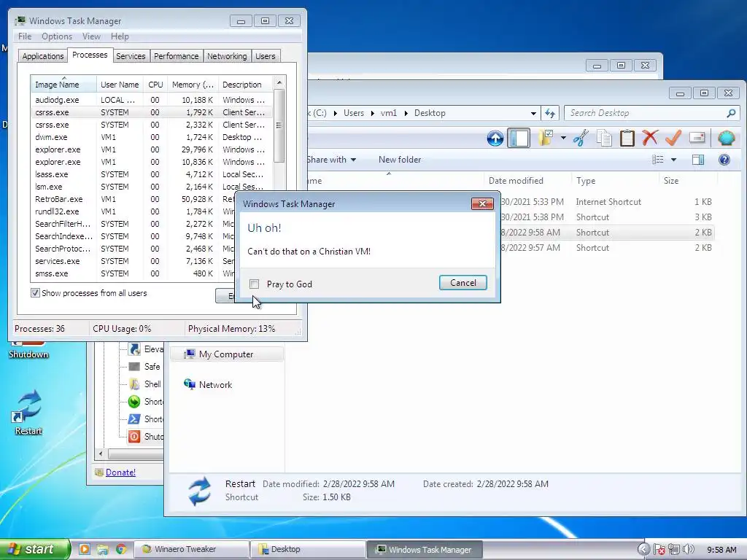
Task: Toggle the navigation pane icon in Explorer toolbar
Action: pos(519,138)
